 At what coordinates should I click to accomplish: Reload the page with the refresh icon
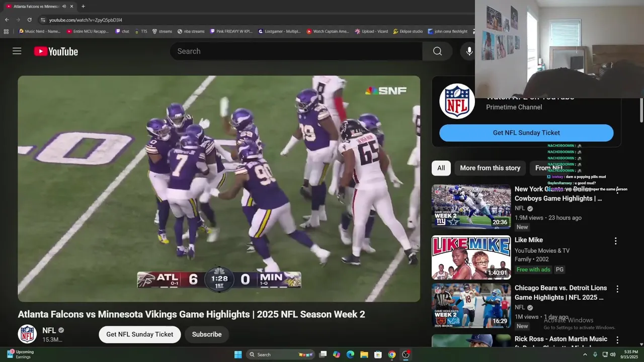[x=29, y=20]
